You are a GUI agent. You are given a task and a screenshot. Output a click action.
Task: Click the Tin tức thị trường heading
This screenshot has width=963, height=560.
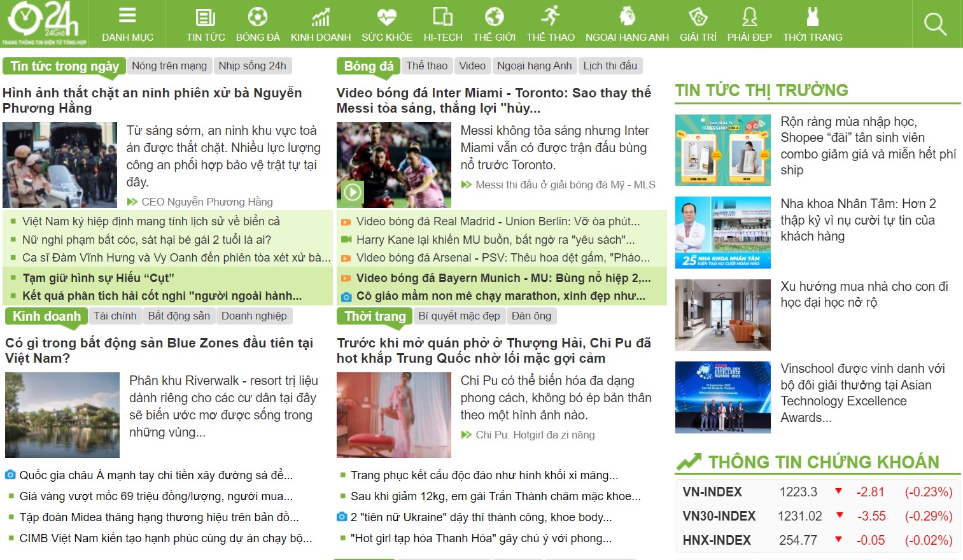(762, 90)
